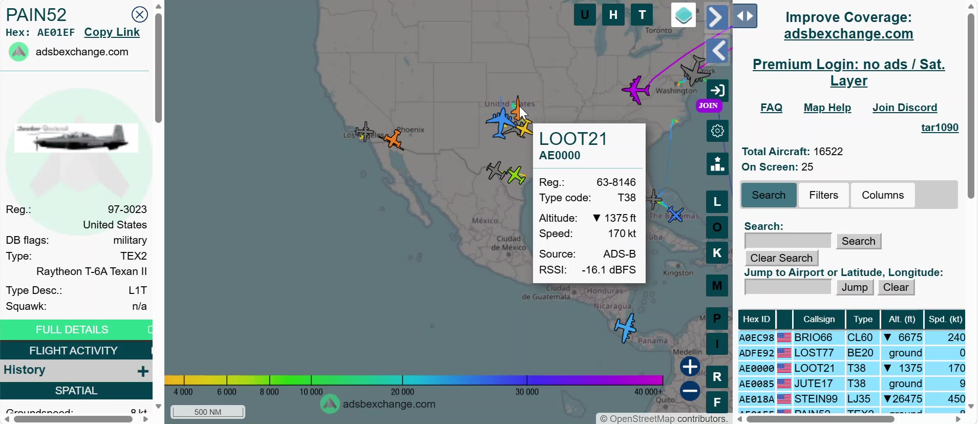
Task: Click the light-blue aircraft near Panama
Action: click(x=625, y=327)
